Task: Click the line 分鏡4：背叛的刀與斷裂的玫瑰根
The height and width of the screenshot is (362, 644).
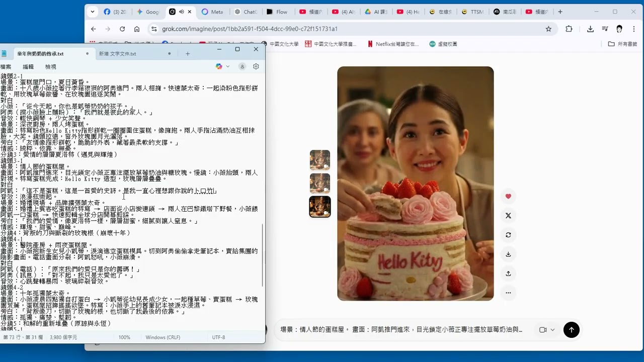Action: (x=65, y=233)
